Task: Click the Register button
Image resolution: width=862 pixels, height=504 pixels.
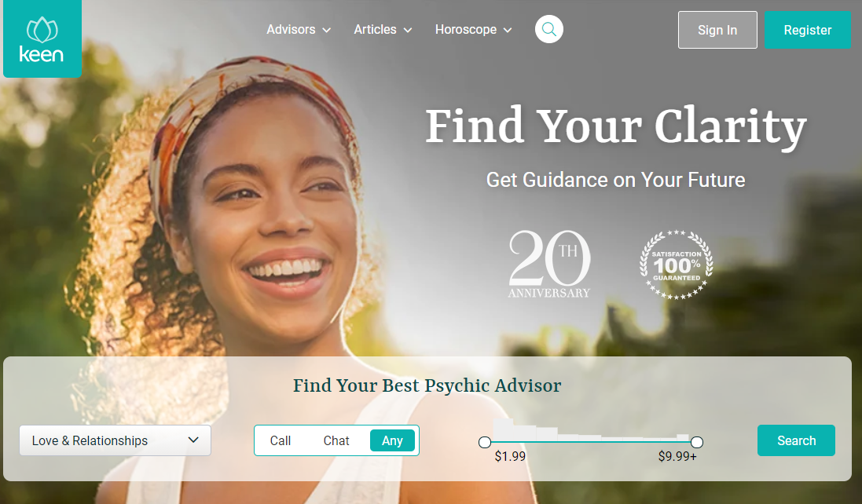Action: tap(807, 30)
